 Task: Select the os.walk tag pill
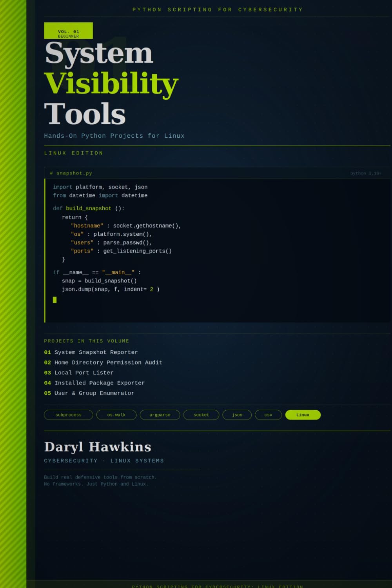coord(116,415)
